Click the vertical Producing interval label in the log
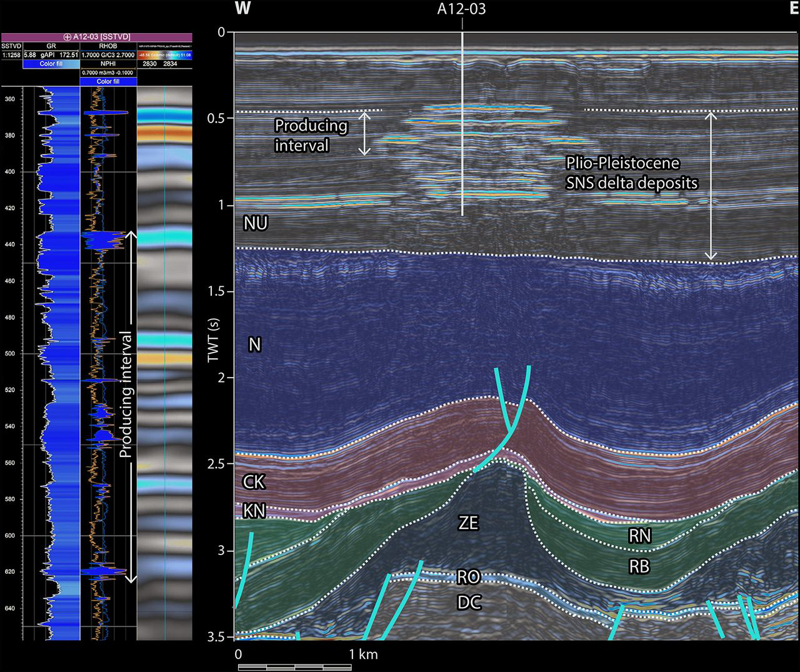 tap(126, 395)
